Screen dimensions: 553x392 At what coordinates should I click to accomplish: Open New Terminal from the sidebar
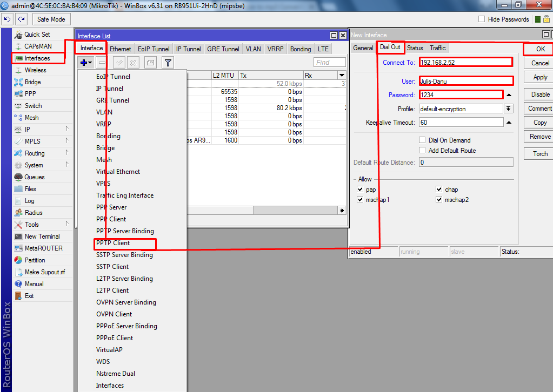(x=42, y=236)
